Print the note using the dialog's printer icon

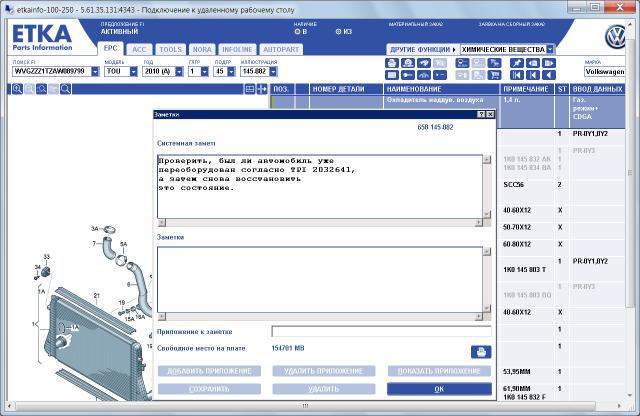click(481, 352)
